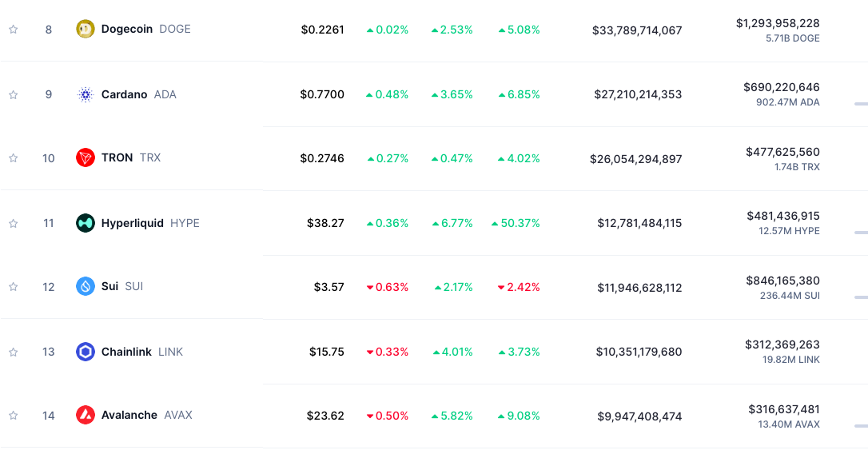Click the Cardano coin logo
The height and width of the screenshot is (462, 868).
tap(86, 94)
